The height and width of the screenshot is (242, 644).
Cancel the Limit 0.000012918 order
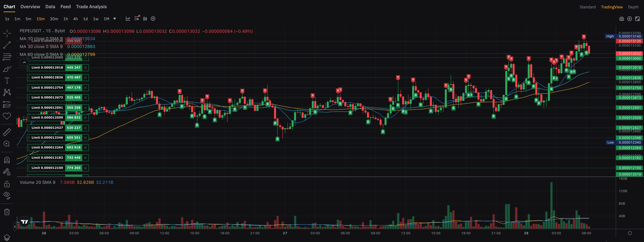(85, 68)
